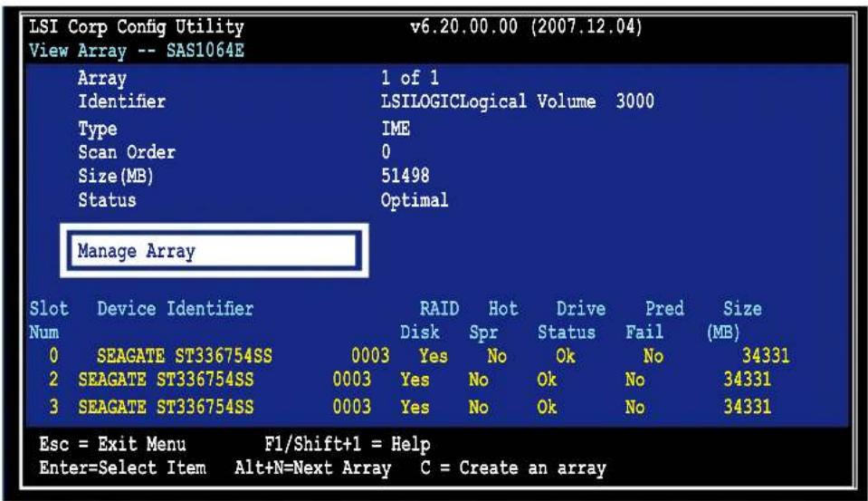Screen dimensions: 868x501
Task: Click the 'LSI Corp Config Utility' title
Action: point(136,27)
